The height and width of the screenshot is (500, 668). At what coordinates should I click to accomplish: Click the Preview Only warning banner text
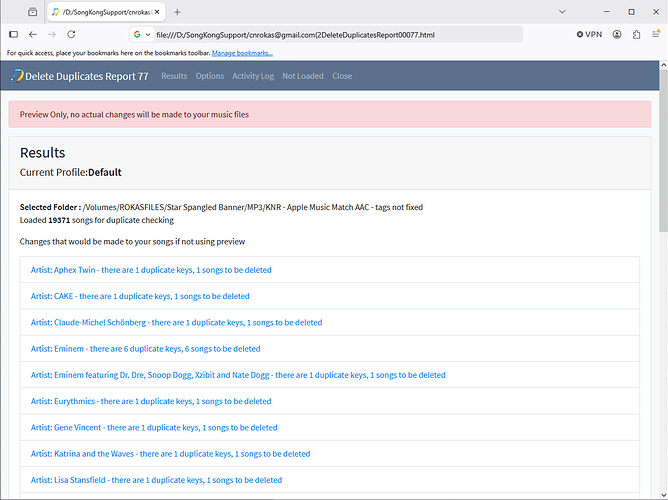click(x=134, y=115)
